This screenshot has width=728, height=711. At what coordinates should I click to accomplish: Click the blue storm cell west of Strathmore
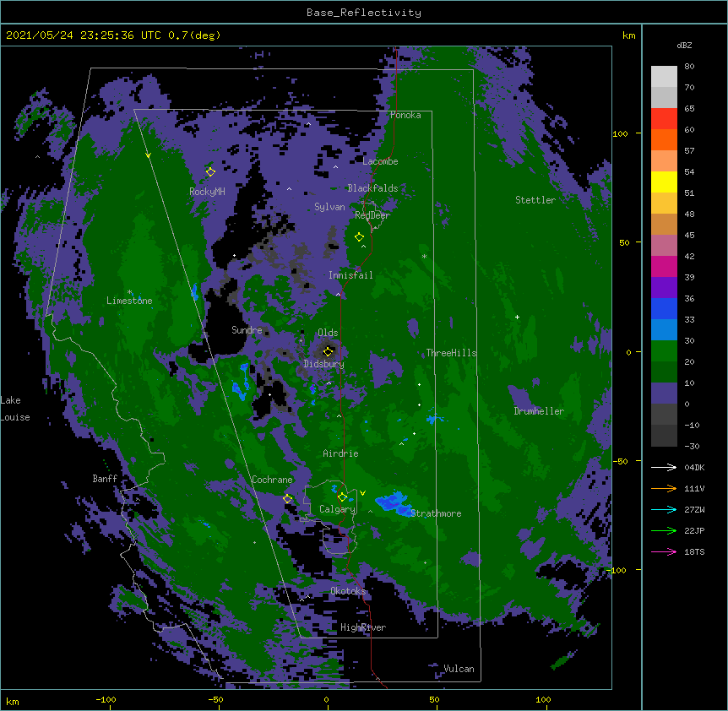click(x=393, y=503)
